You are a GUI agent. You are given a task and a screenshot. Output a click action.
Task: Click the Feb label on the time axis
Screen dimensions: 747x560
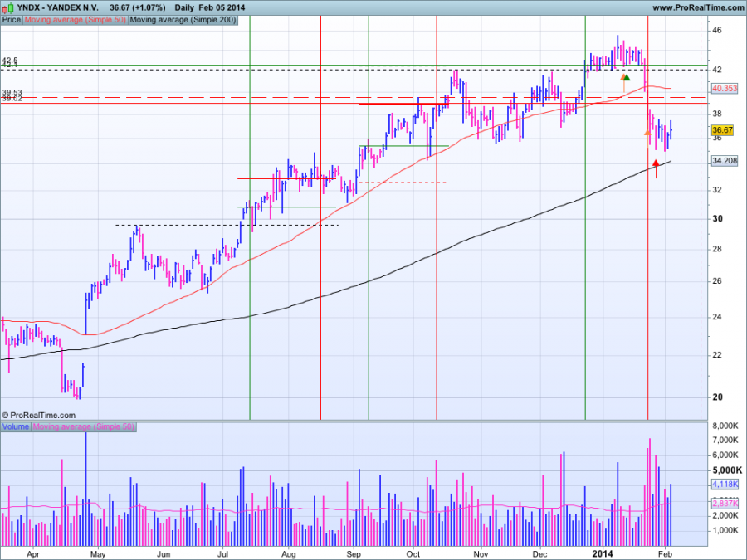point(665,554)
